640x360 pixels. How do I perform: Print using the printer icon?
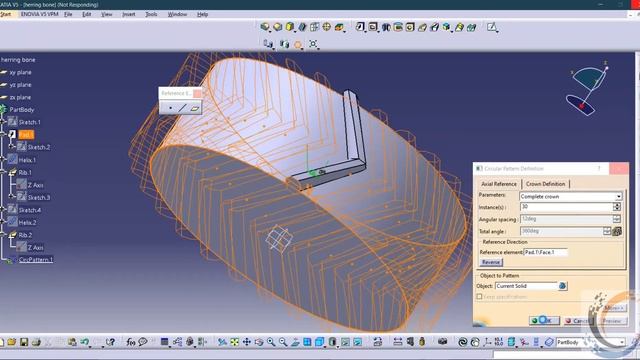36,342
